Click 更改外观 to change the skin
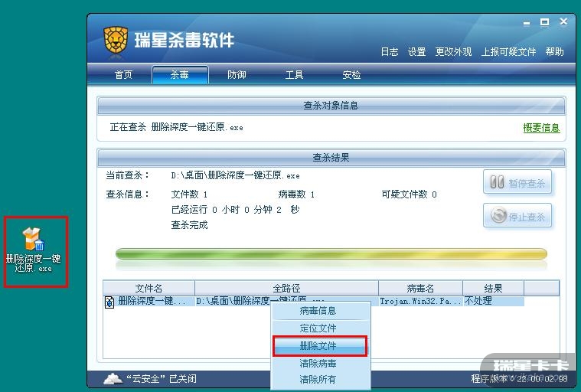The width and height of the screenshot is (581, 392). point(453,52)
